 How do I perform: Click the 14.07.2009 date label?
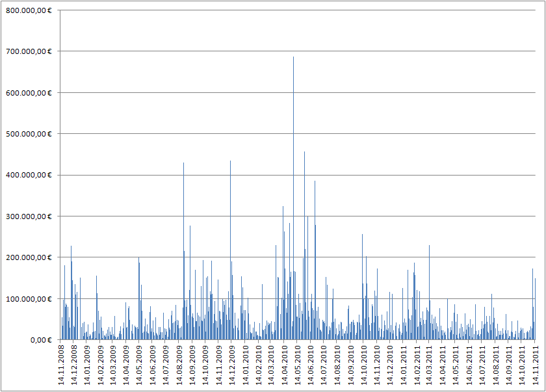[x=166, y=365]
